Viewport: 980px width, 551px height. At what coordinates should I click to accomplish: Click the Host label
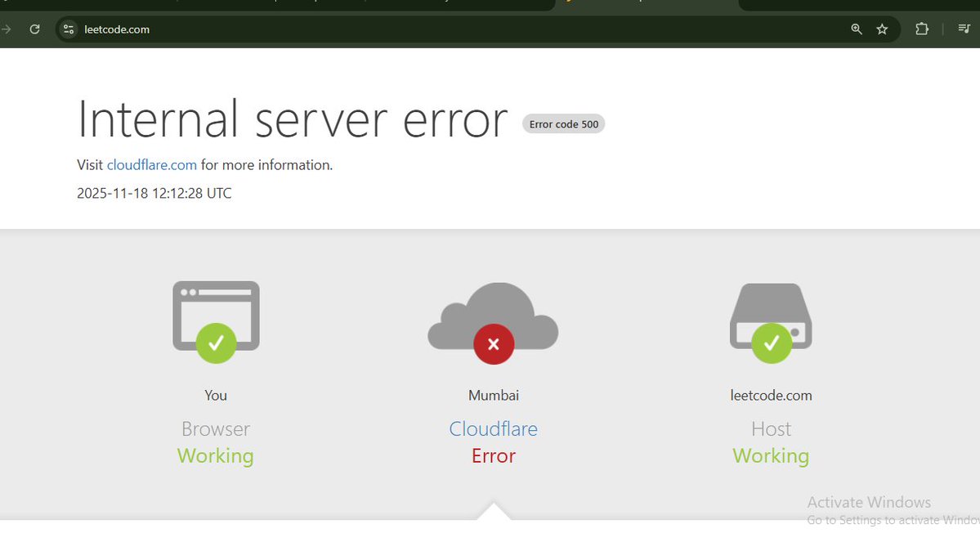[772, 429]
